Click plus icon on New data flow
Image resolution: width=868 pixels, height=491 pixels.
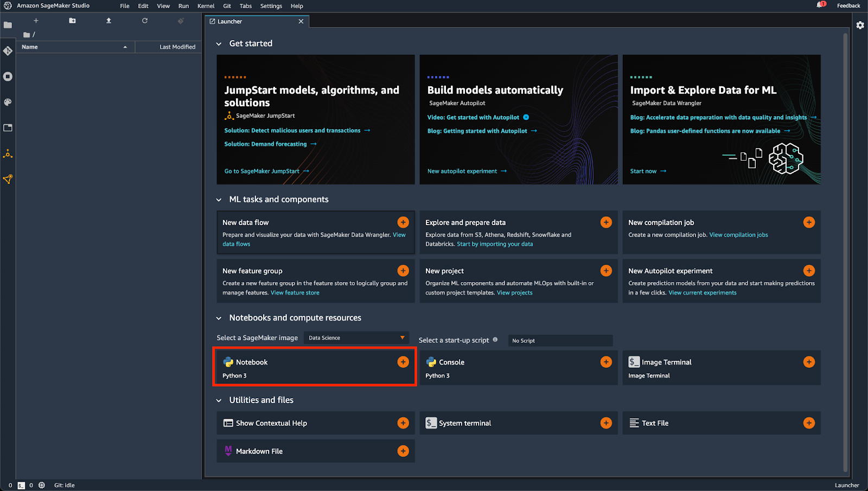pos(403,222)
